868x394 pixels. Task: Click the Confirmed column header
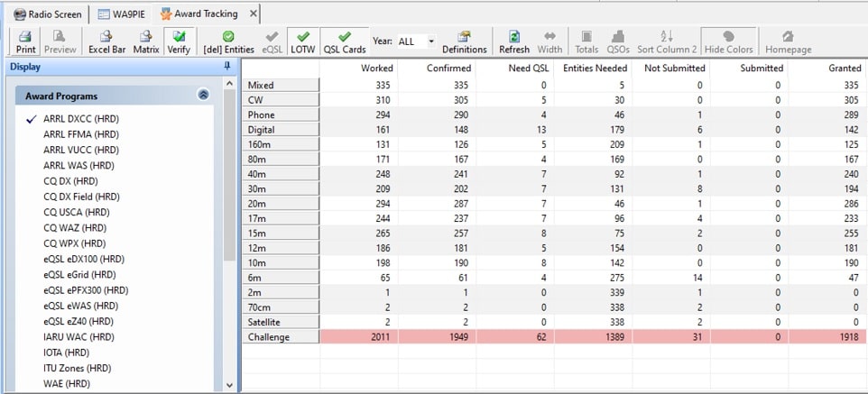(437, 68)
